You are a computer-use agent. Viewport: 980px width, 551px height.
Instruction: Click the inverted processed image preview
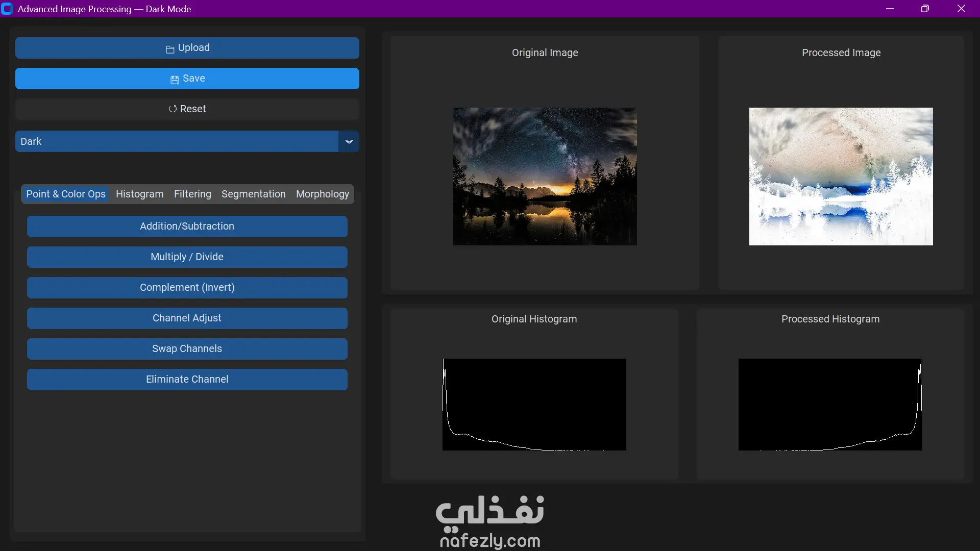coord(841,177)
